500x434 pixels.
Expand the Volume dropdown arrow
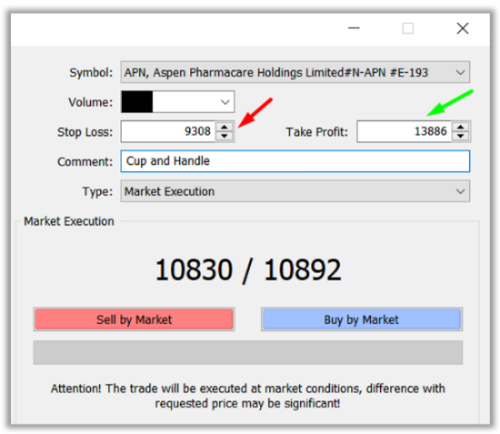pos(225,102)
